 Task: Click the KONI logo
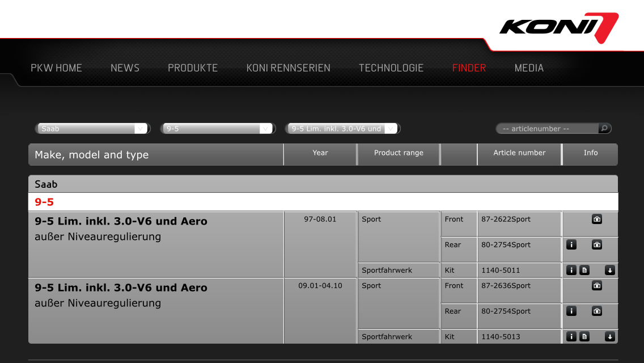(x=559, y=28)
